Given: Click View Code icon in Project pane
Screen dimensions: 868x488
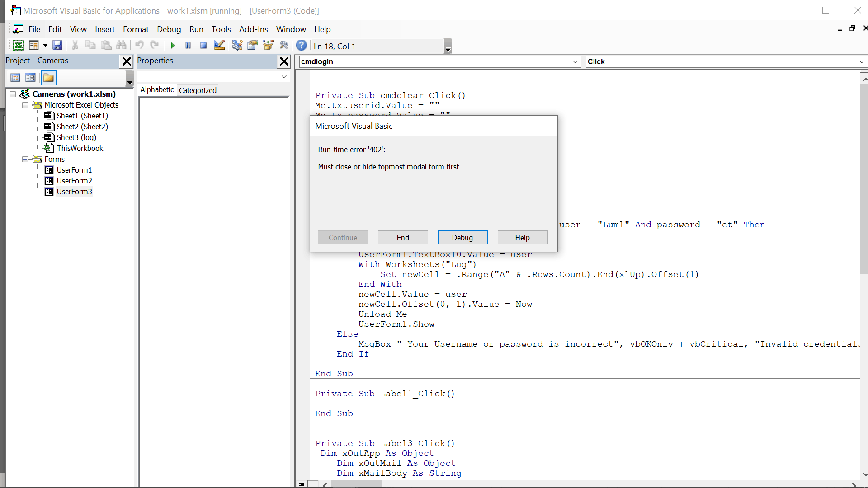Looking at the screenshot, I should coord(15,78).
